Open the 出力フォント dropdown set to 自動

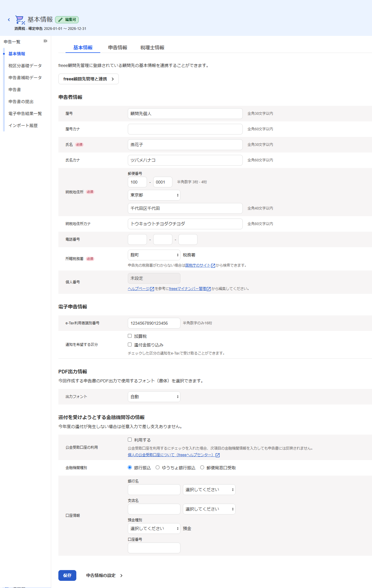point(154,397)
